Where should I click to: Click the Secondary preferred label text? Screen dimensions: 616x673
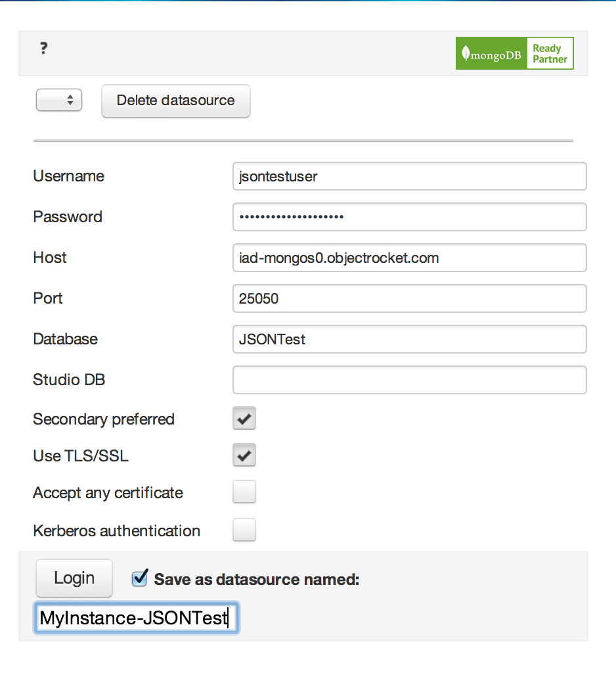[103, 419]
